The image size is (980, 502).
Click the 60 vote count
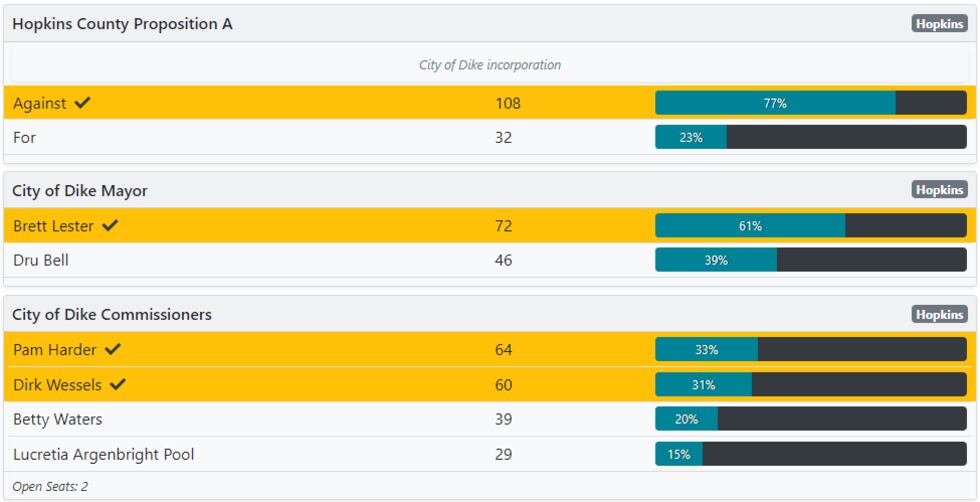pos(503,384)
